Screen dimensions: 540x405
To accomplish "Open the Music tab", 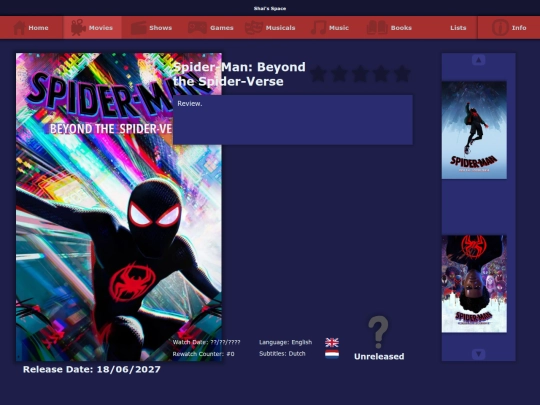I will 330,28.
